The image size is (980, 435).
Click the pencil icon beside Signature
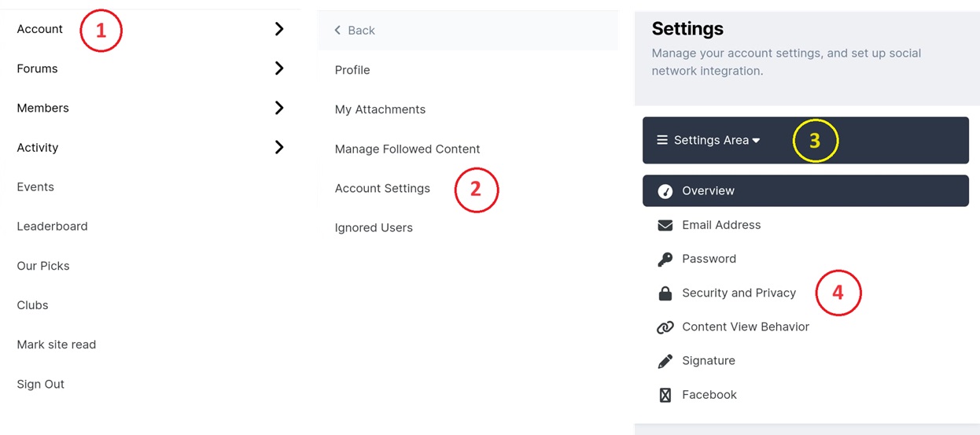665,361
